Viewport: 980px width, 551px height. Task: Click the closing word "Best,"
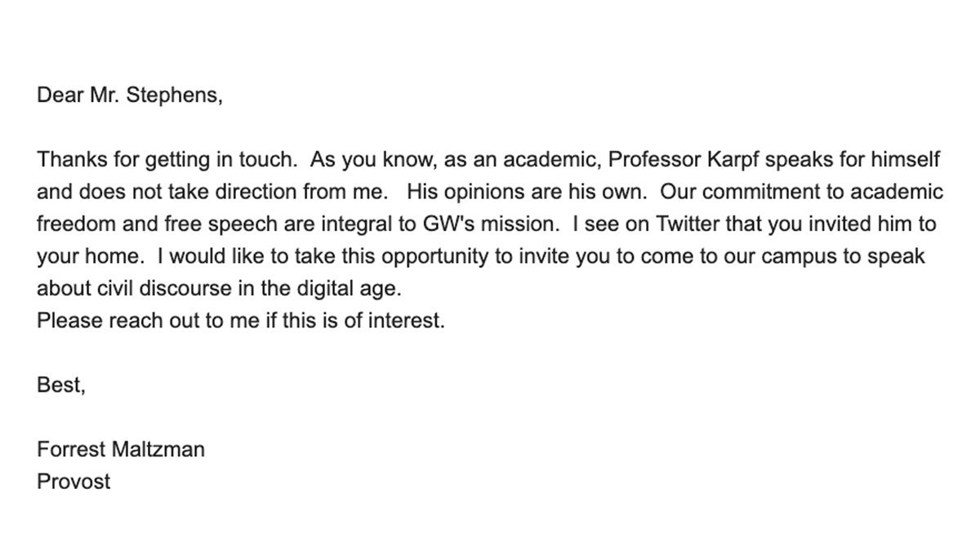click(x=61, y=385)
